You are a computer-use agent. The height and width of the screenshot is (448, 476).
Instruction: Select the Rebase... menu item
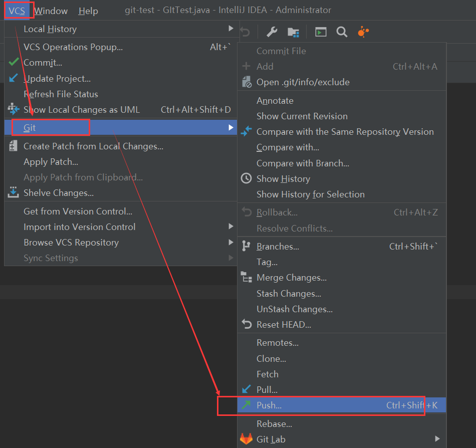(x=342, y=424)
